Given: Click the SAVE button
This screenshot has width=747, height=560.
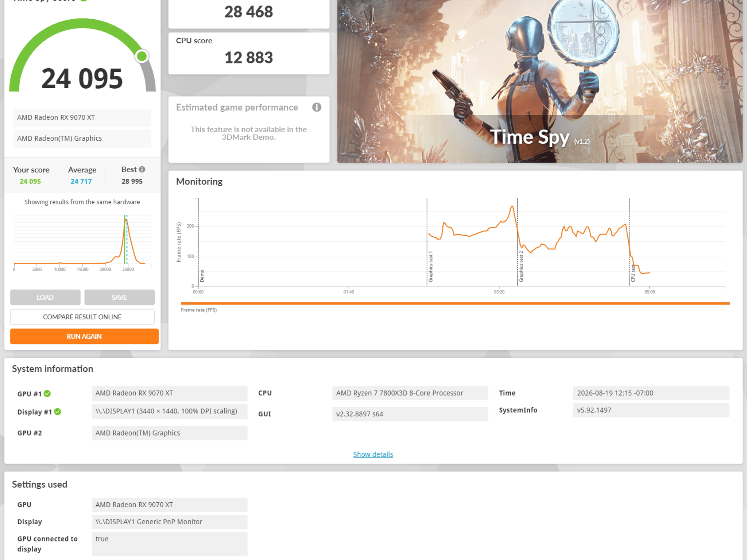Looking at the screenshot, I should (119, 297).
